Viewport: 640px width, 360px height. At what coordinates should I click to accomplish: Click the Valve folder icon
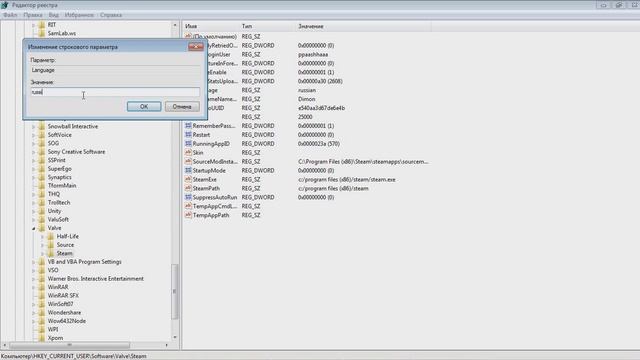point(42,228)
